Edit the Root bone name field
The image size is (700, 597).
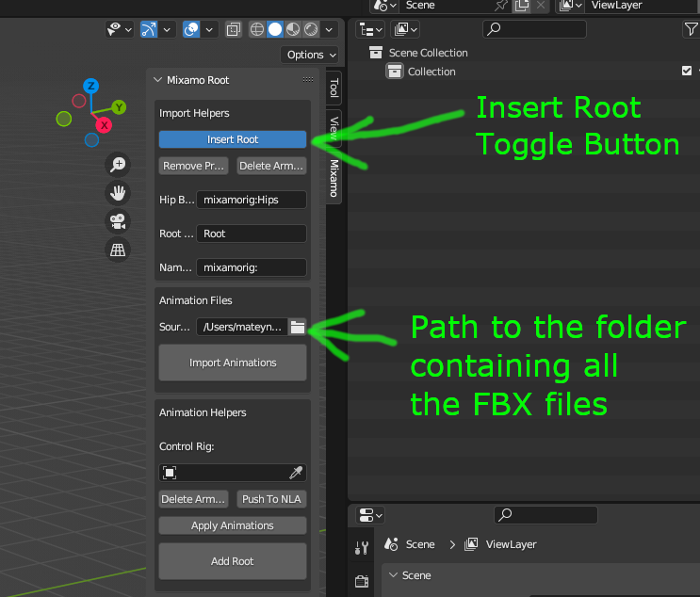click(252, 234)
